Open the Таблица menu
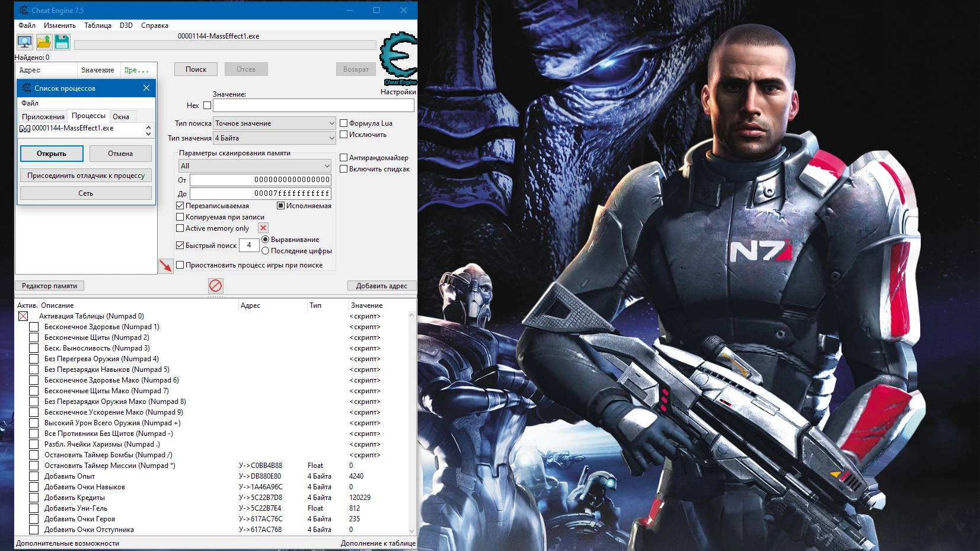 click(x=98, y=26)
